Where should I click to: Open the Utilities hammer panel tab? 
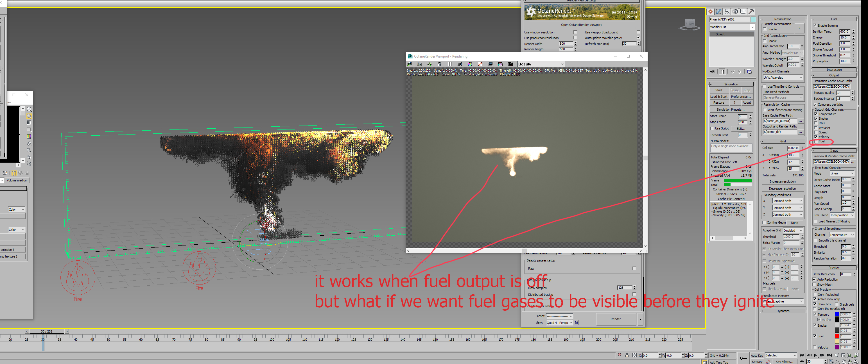(751, 12)
